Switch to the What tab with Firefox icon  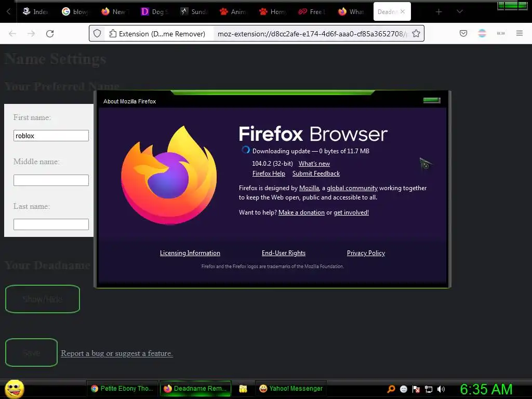tap(352, 11)
